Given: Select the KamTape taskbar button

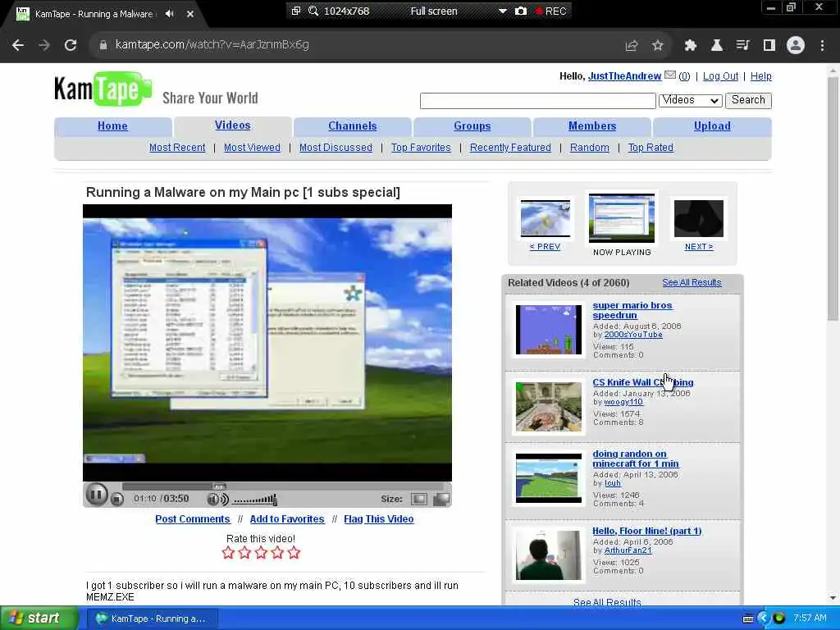Looking at the screenshot, I should click(x=152, y=619).
